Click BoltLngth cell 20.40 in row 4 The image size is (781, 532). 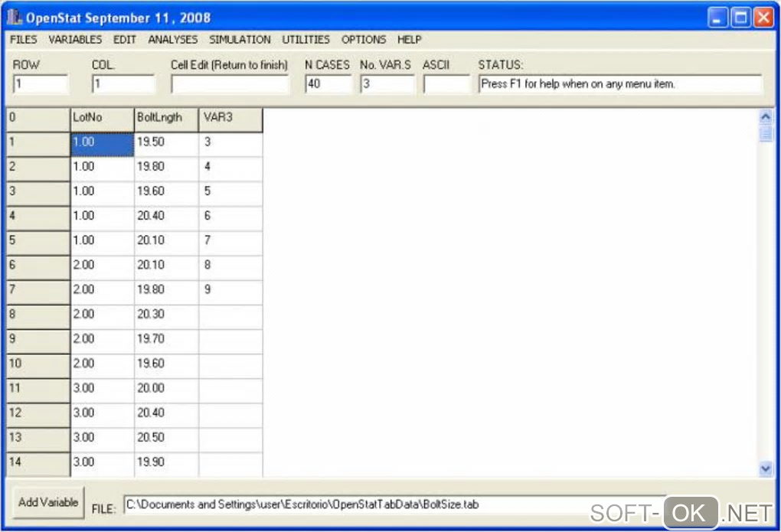point(166,219)
